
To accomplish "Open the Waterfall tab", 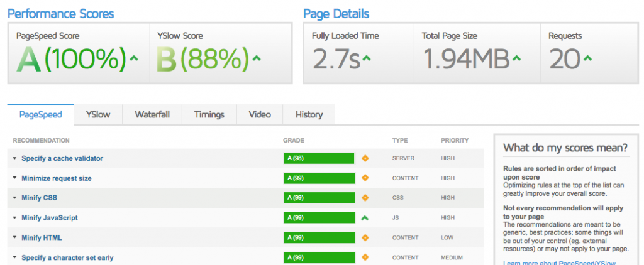I will pyautogui.click(x=152, y=114).
